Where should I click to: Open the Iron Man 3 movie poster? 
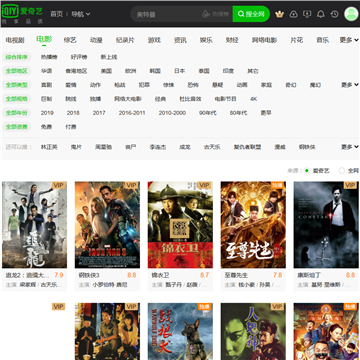107,225
